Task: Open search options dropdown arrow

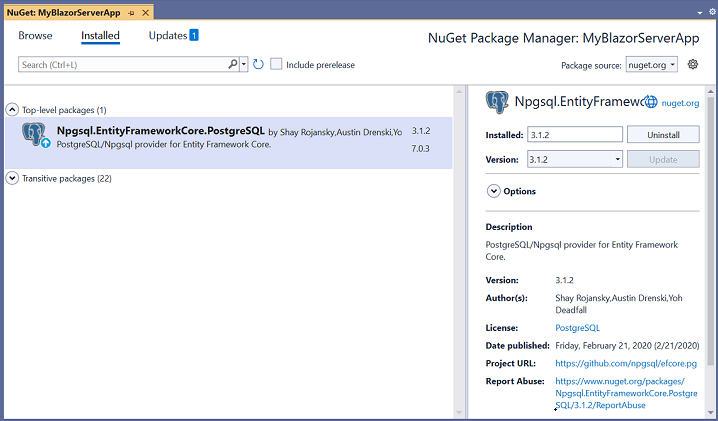Action: click(x=244, y=64)
